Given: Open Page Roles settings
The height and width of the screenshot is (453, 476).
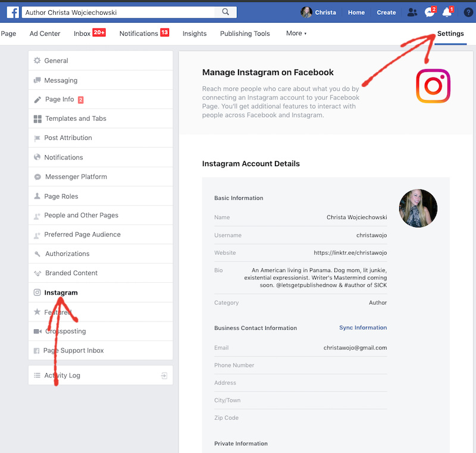Looking at the screenshot, I should [x=61, y=196].
